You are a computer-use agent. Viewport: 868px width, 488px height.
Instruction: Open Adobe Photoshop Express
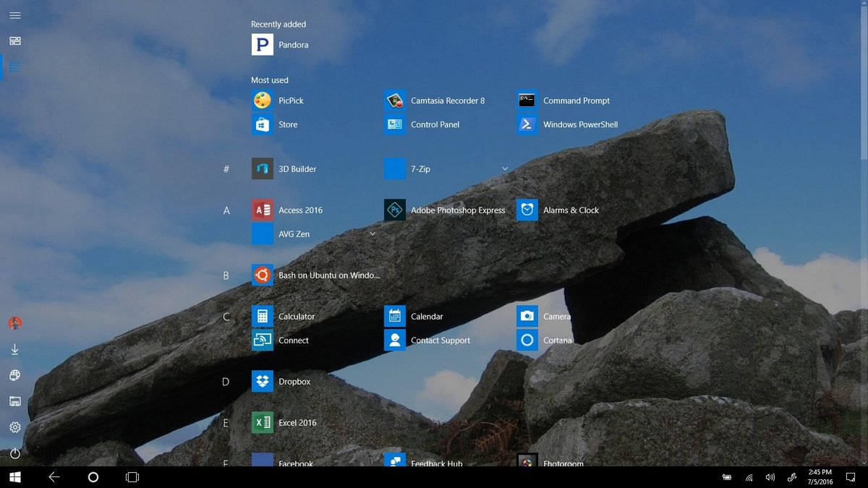457,210
